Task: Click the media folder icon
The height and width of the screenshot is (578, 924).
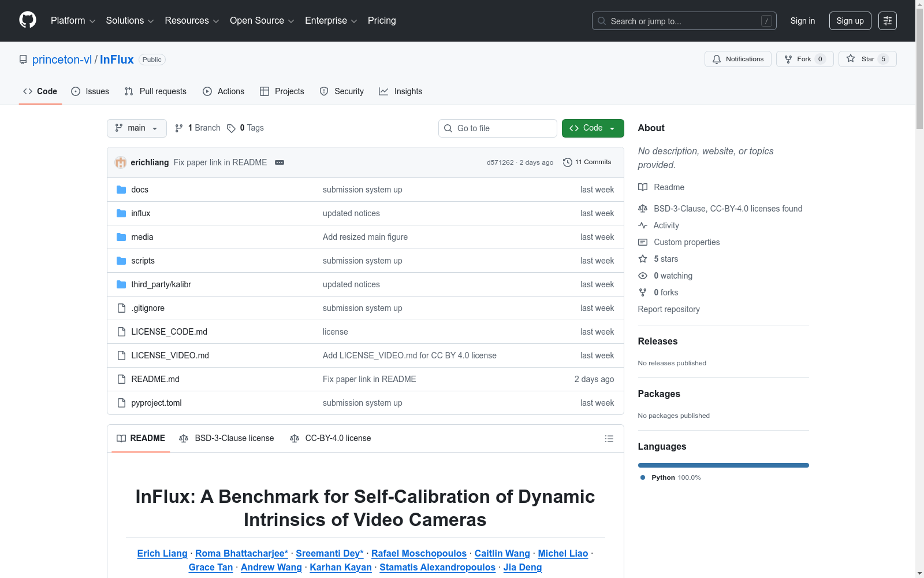Action: tap(121, 237)
